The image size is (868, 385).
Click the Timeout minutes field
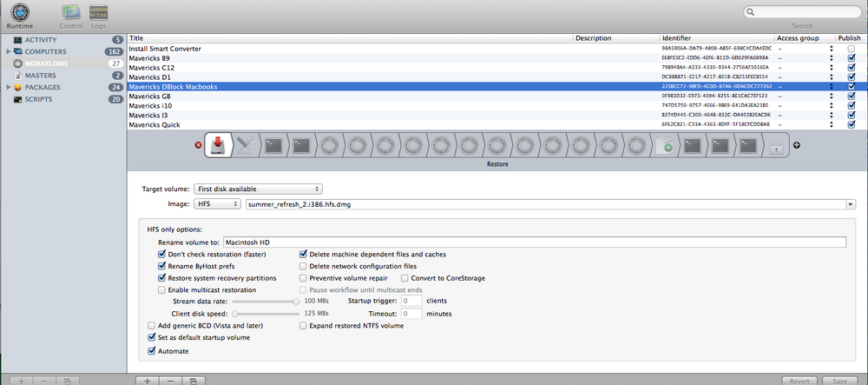tap(412, 314)
